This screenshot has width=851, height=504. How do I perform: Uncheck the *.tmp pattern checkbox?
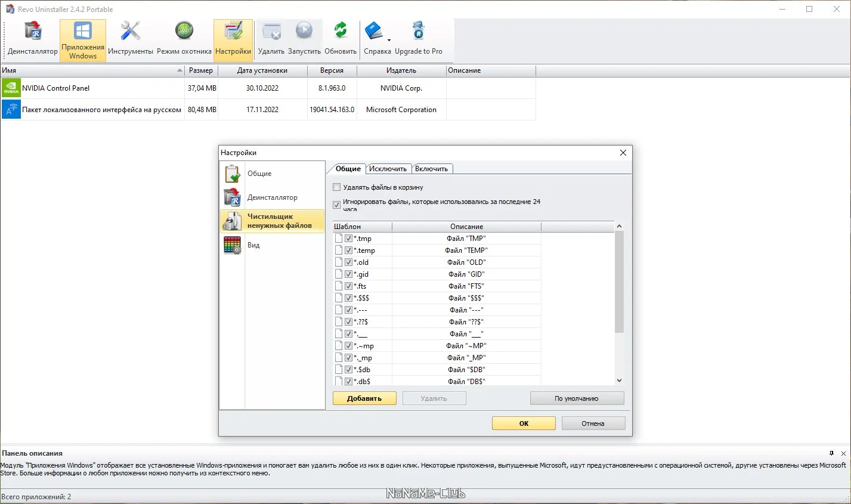[x=348, y=239]
